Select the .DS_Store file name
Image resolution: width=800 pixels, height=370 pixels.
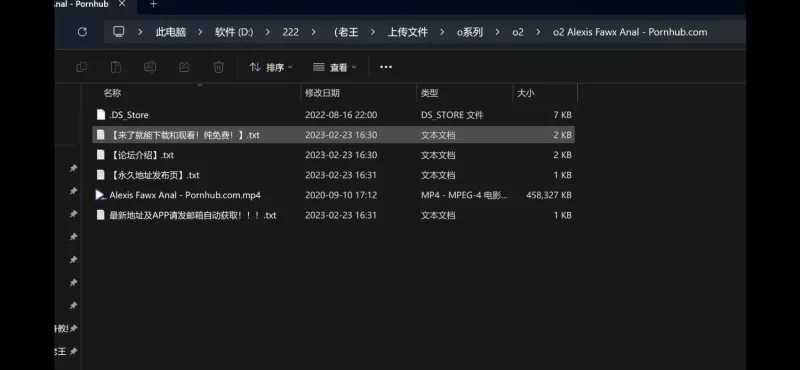click(129, 115)
